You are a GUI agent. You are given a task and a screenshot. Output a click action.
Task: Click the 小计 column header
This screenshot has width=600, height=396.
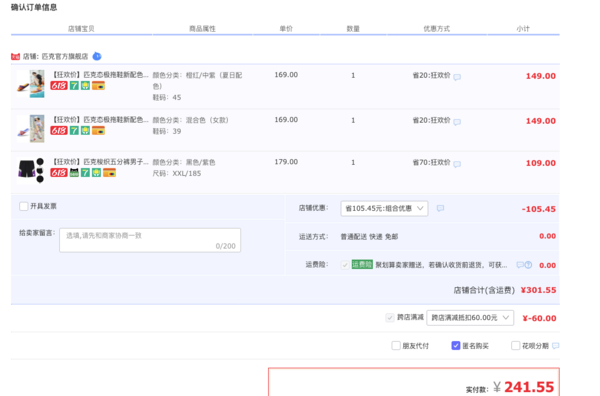[x=523, y=29]
